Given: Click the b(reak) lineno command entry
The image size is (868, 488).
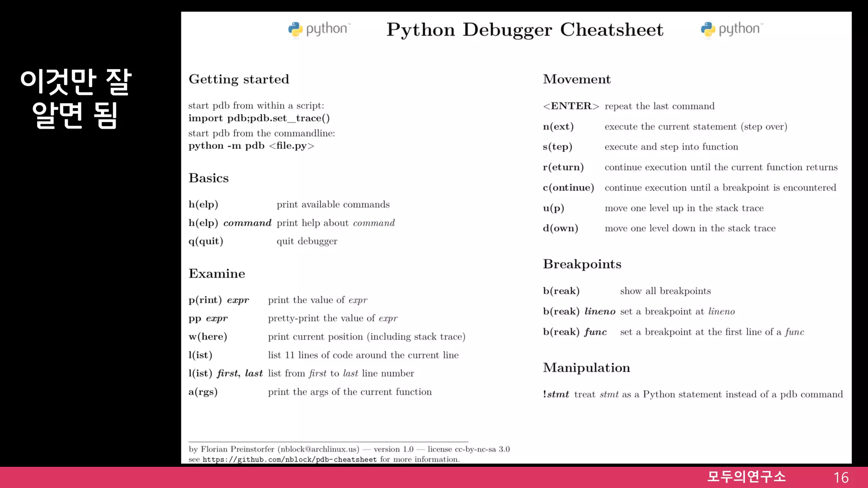Looking at the screenshot, I should (x=579, y=311).
